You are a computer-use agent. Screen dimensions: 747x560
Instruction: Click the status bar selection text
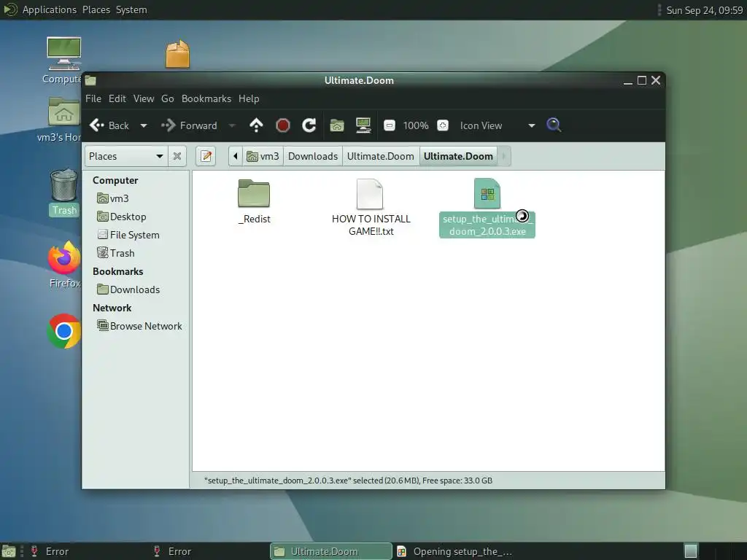tap(348, 481)
